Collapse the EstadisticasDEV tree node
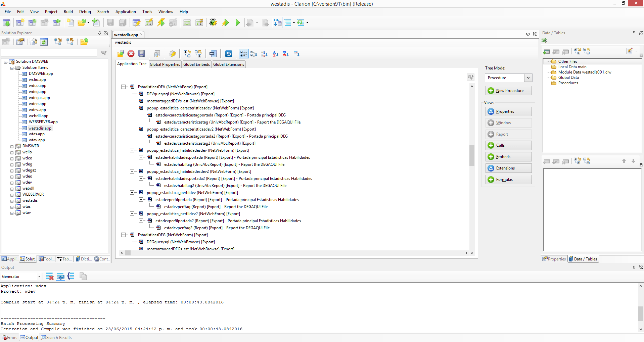 [124, 87]
